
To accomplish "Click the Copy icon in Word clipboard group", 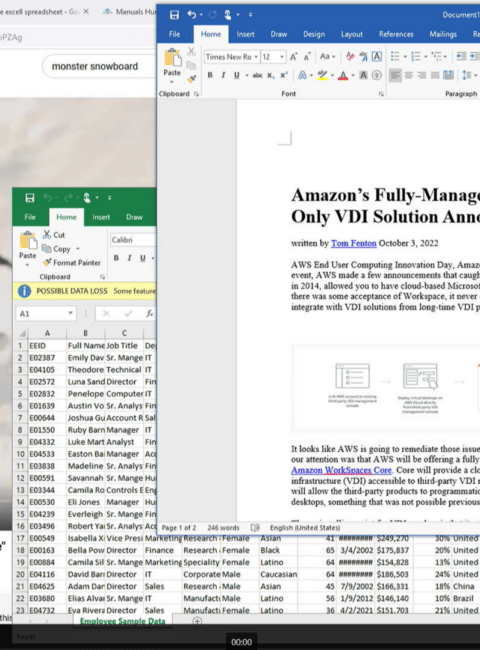I will tap(191, 65).
